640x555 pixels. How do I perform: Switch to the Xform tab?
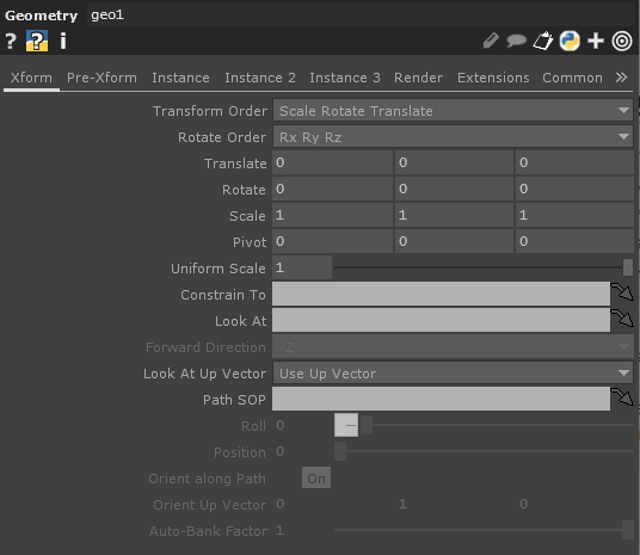coord(31,78)
